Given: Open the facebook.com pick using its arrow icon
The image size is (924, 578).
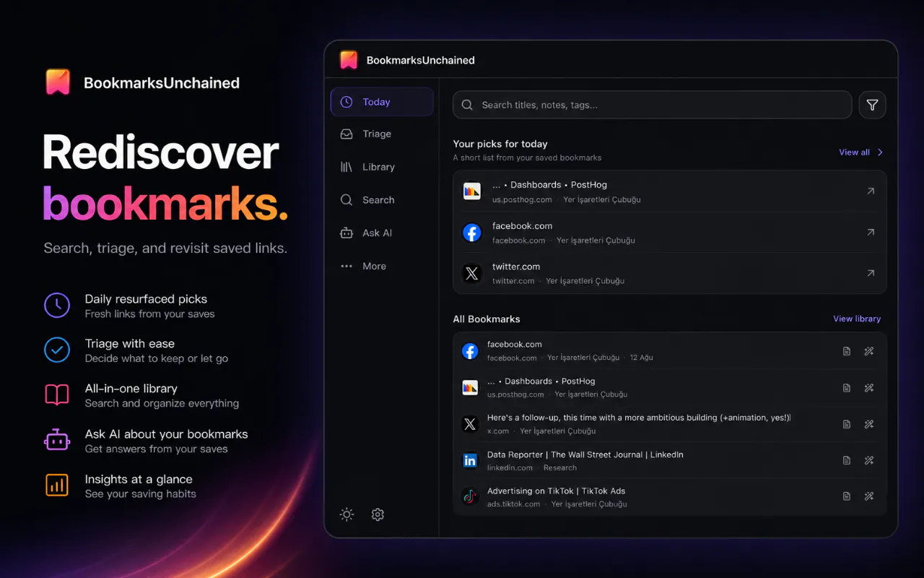Looking at the screenshot, I should [871, 233].
